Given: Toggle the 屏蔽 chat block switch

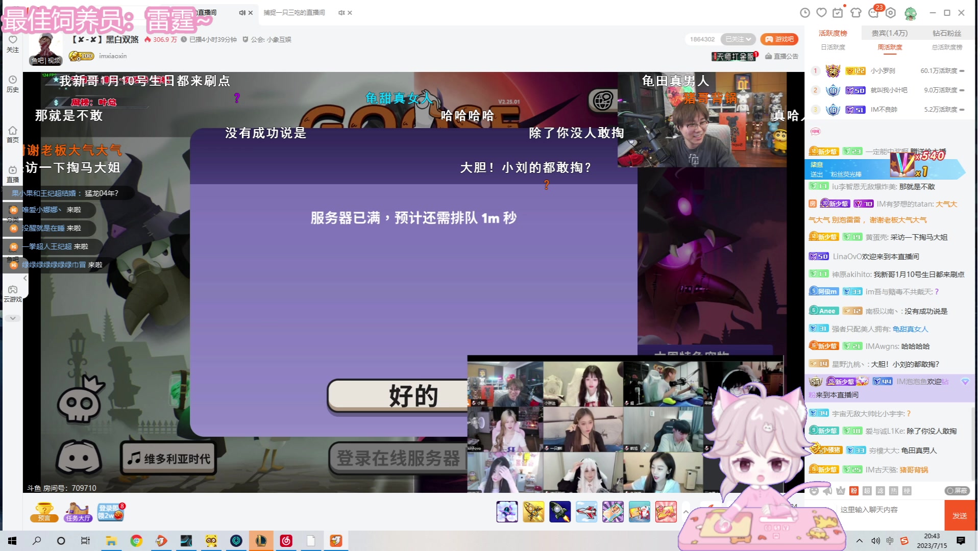Looking at the screenshot, I should click(959, 490).
